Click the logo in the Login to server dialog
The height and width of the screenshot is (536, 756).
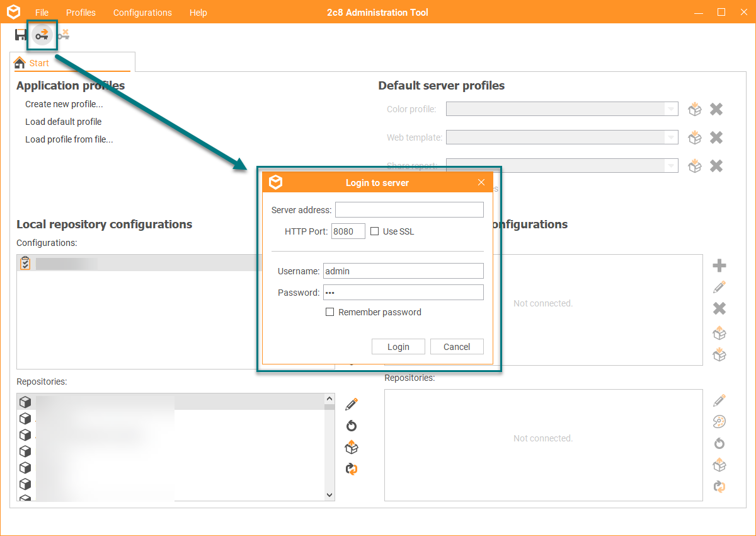tap(275, 182)
